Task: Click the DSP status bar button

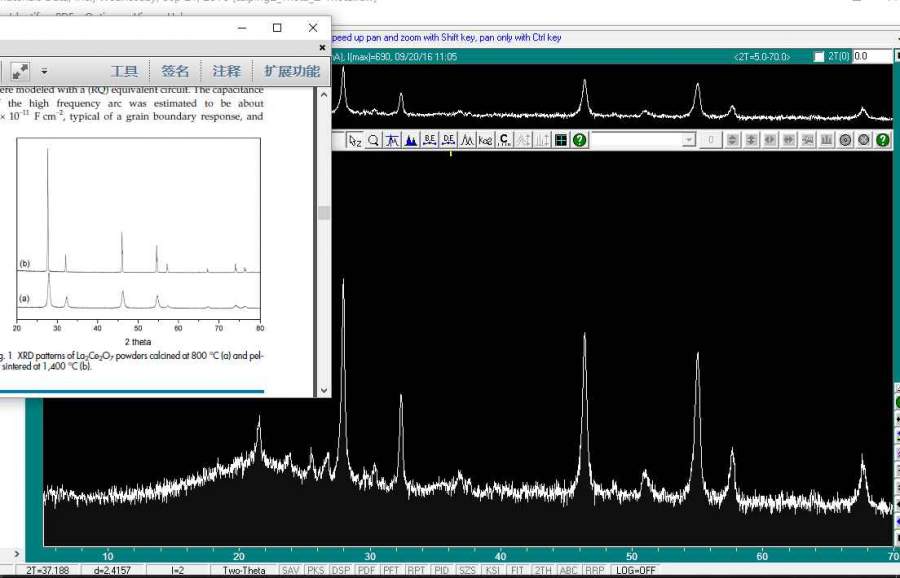Action: coord(341,571)
